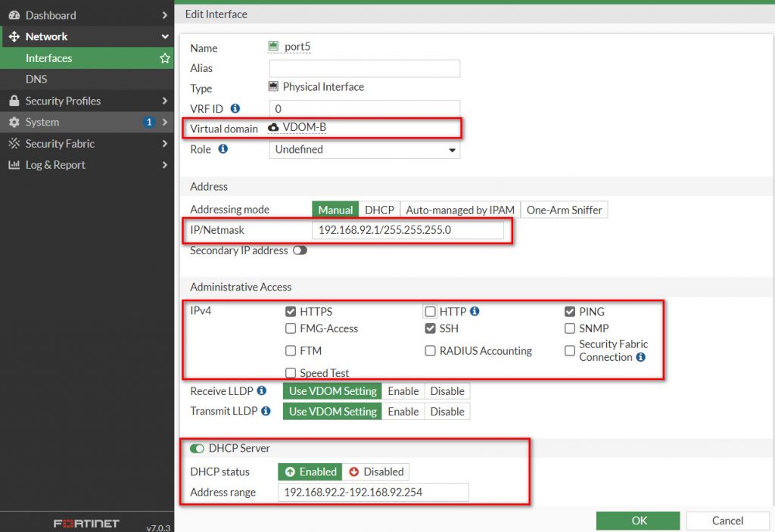
Task: Click the IP/Netmask input field
Action: [x=409, y=229]
